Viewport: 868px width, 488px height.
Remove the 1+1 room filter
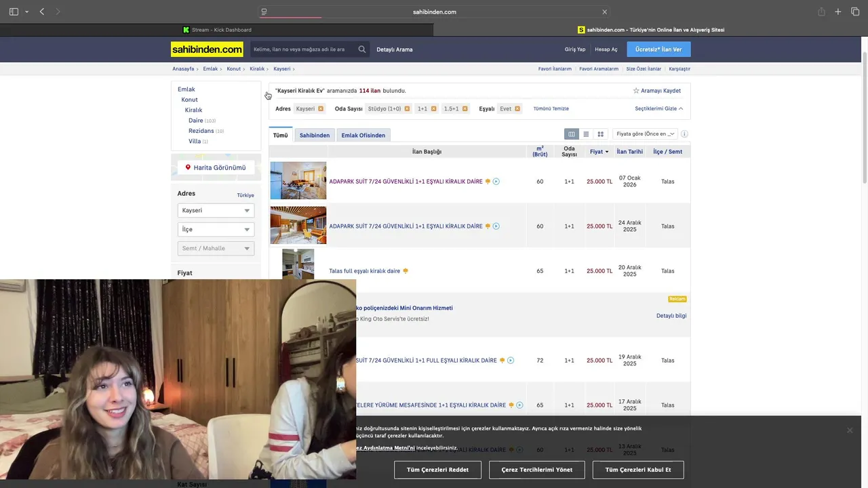[x=434, y=108]
